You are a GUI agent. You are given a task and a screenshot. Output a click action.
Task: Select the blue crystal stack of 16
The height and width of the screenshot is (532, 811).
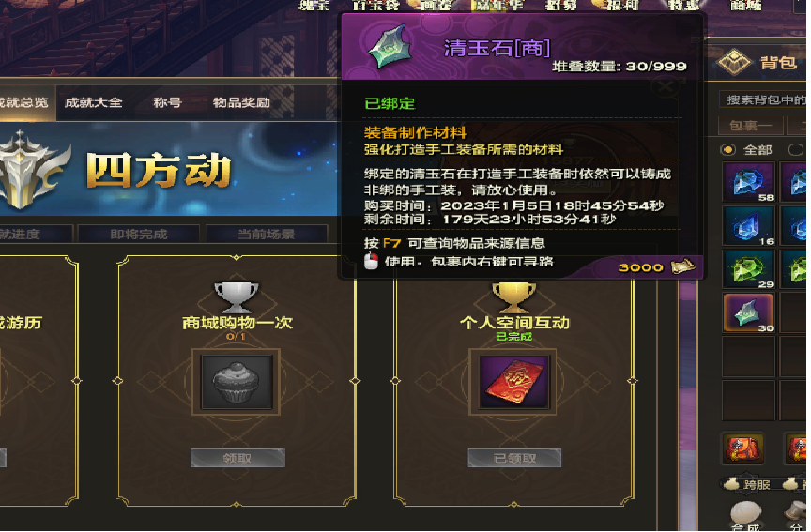(748, 226)
